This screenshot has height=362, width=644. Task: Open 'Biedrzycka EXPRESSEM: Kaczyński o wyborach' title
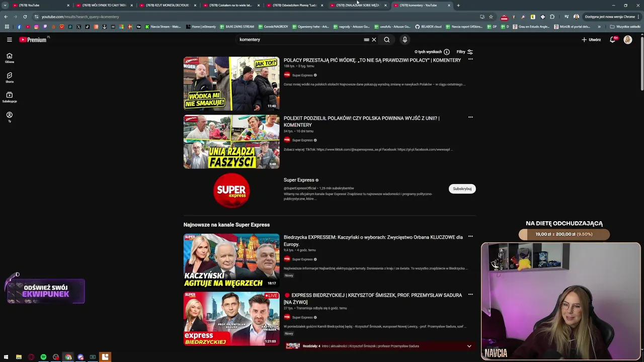(373, 240)
